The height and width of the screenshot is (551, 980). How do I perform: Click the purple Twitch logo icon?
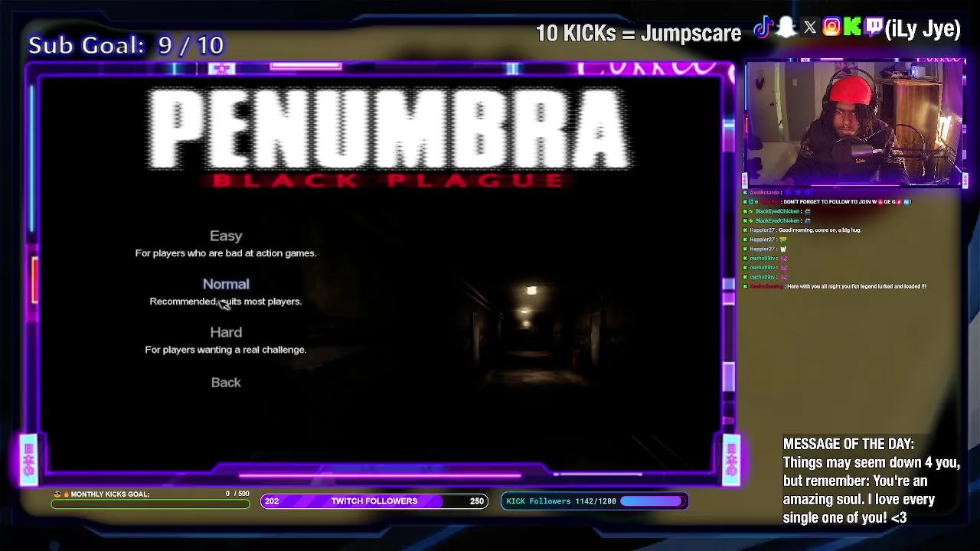coord(874,28)
